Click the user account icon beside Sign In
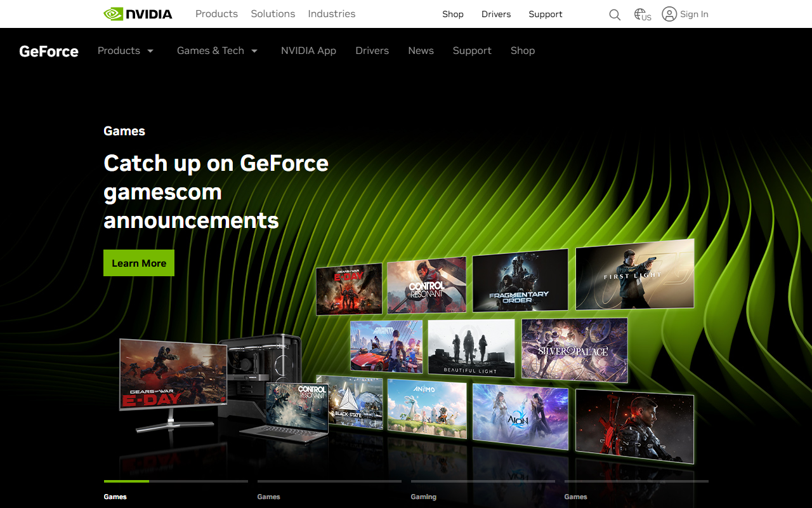 coord(669,14)
